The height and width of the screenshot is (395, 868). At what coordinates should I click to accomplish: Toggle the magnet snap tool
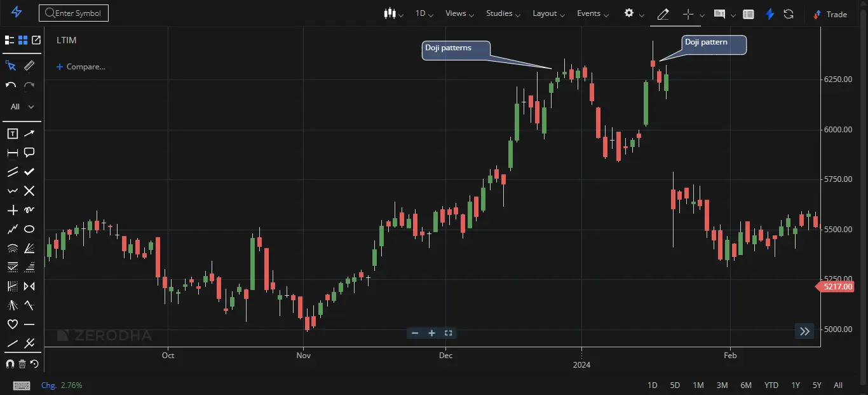coord(10,364)
